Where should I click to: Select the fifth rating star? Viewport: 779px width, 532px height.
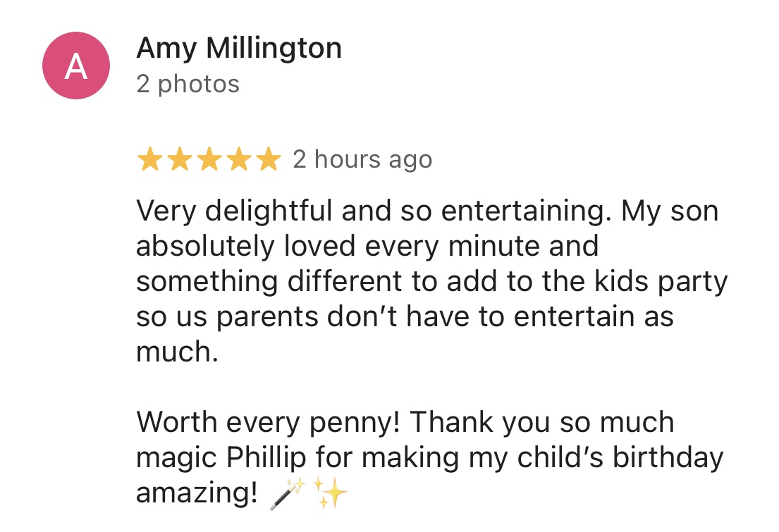click(x=268, y=160)
